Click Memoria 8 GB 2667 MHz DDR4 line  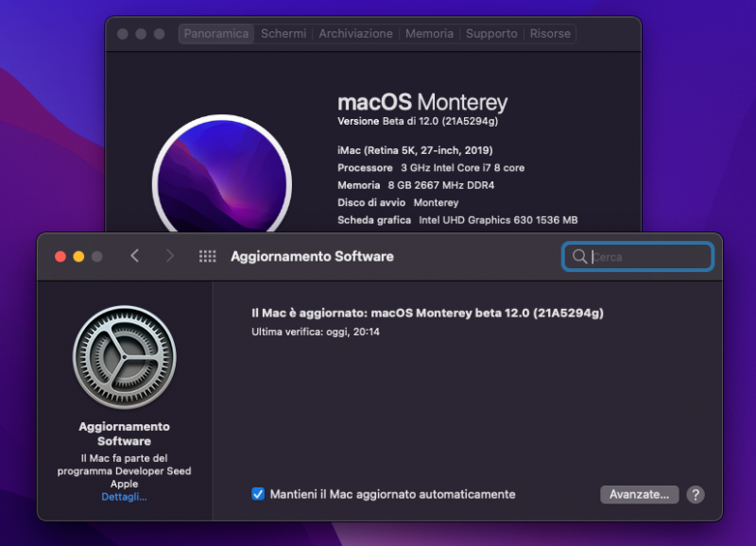[x=416, y=185]
